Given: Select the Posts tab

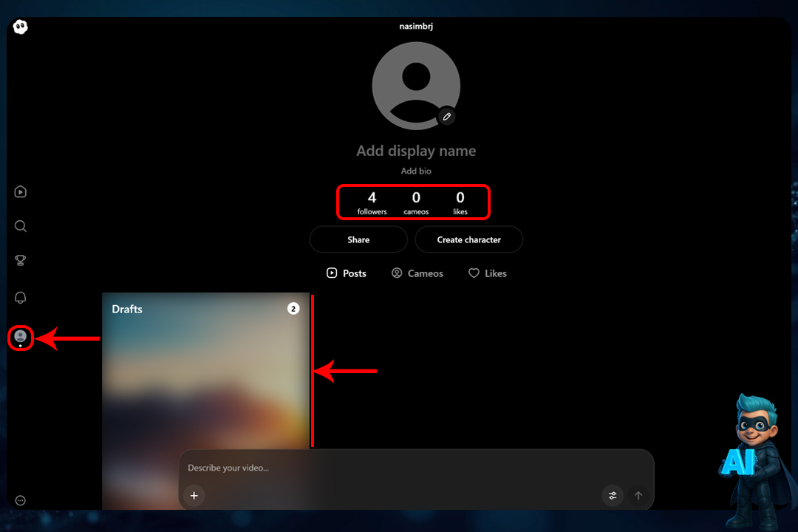Looking at the screenshot, I should point(346,273).
